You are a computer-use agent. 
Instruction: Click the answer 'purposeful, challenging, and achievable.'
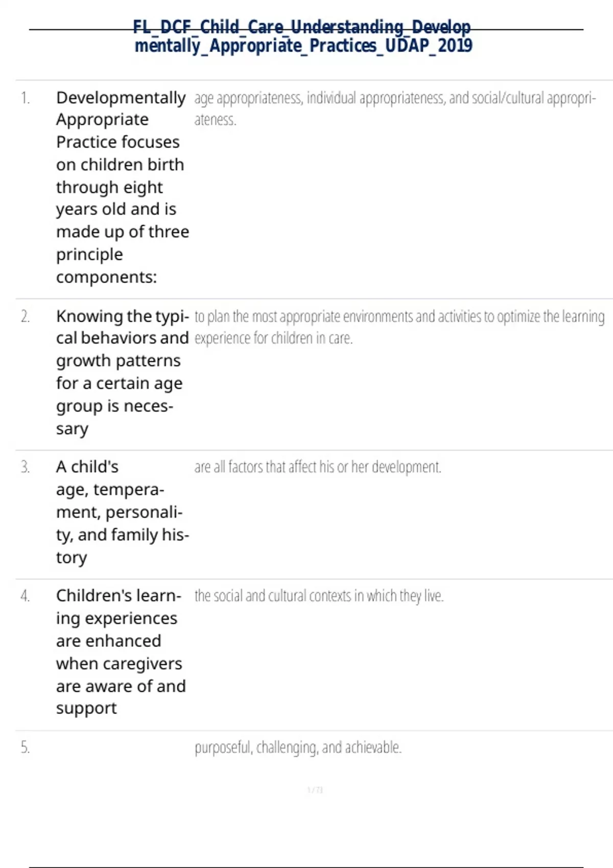point(298,748)
